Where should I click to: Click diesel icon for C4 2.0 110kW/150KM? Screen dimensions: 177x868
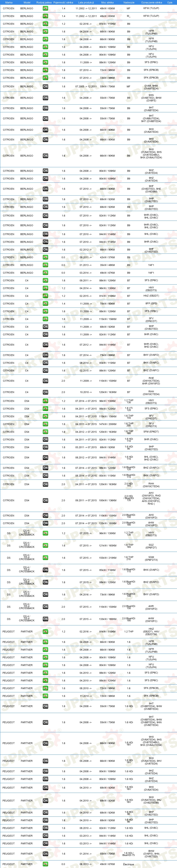coord(45,381)
